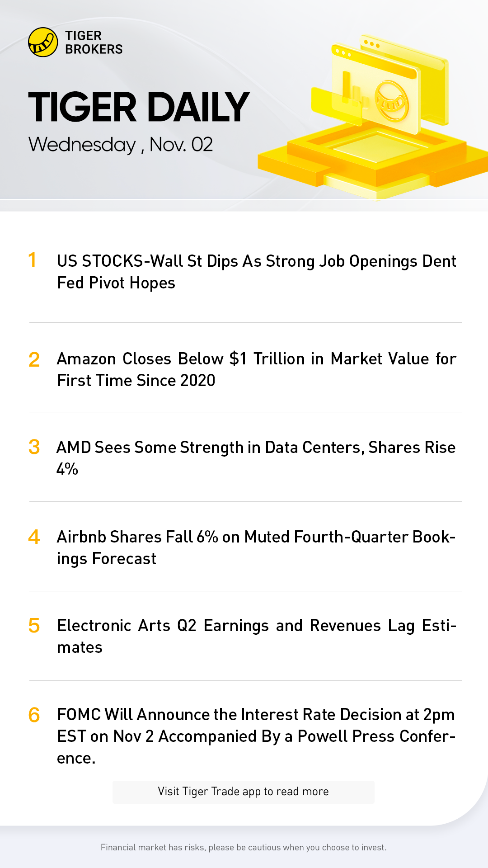Screen dimensions: 488x868
Task: Click the orange number 1 marker
Action: [x=32, y=260]
